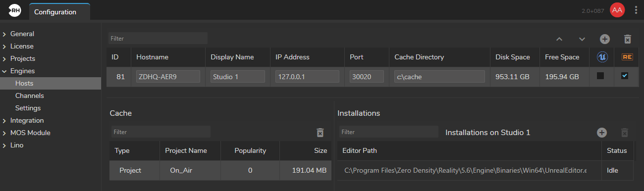This screenshot has width=644, height=191.
Task: Add a new host with the plus icon
Action: tap(605, 39)
